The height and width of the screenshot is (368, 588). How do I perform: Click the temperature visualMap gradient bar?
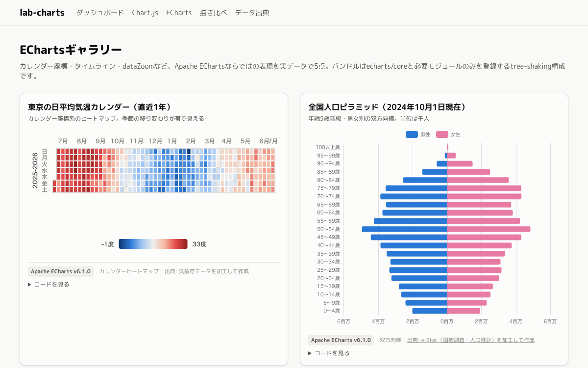click(x=153, y=244)
